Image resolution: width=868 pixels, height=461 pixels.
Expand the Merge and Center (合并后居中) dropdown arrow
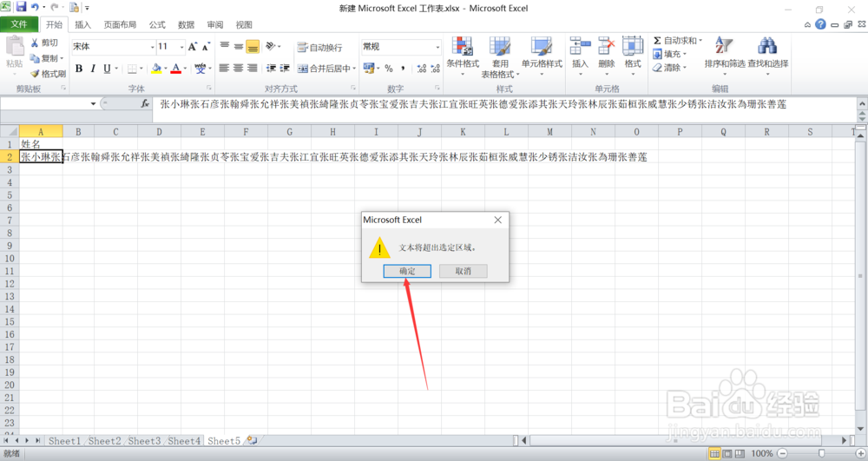tap(354, 68)
